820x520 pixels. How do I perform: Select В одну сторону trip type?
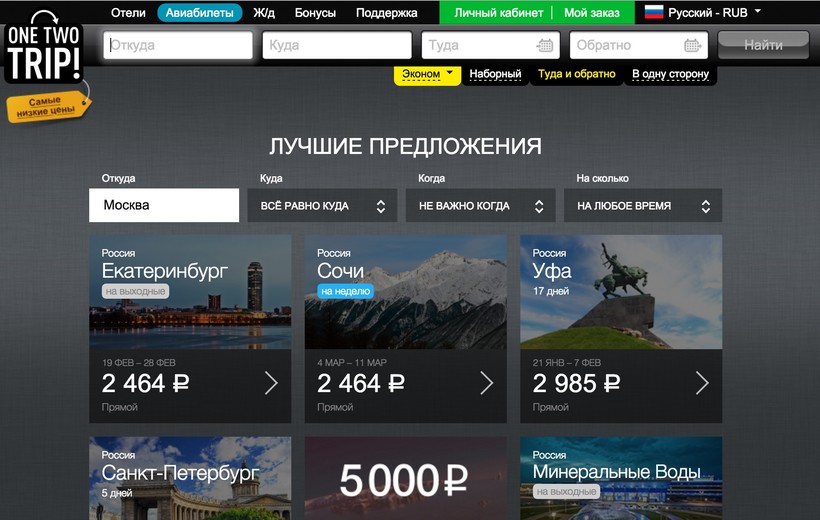(670, 74)
